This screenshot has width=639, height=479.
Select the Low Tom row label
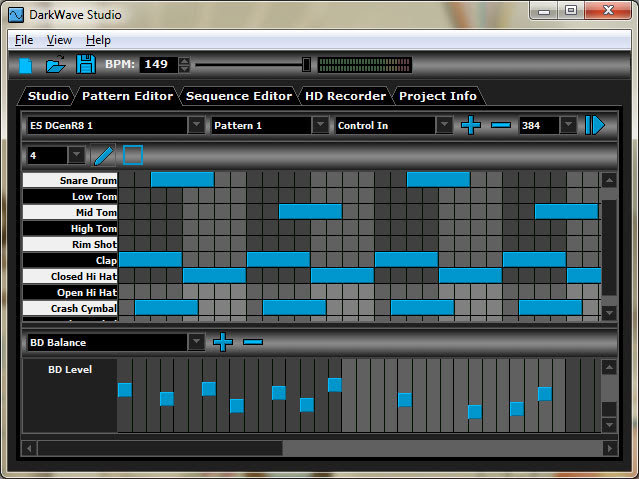click(x=70, y=196)
